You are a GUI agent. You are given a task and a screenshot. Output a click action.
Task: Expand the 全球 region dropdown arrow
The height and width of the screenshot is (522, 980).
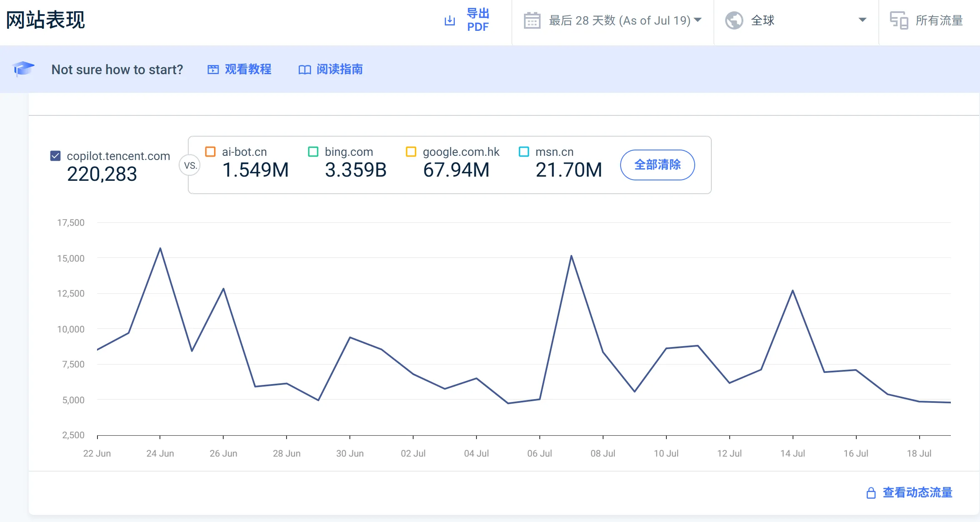[862, 20]
